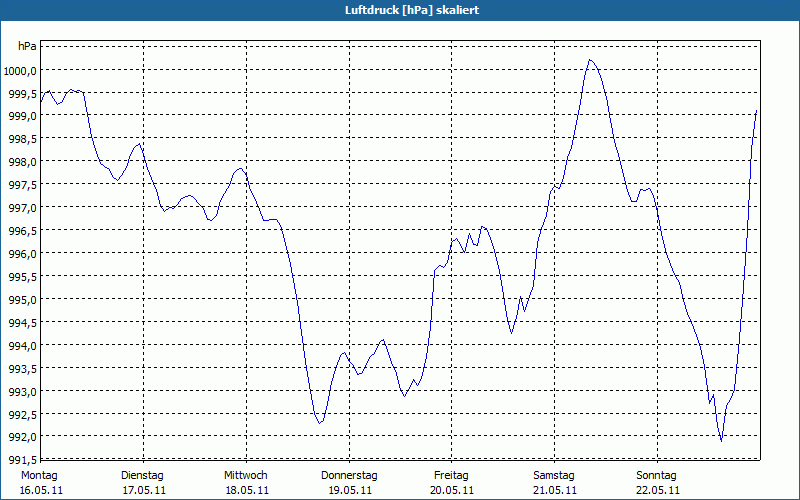
Task: Click the pressure peak above 1000 on Samstag
Action: pos(590,60)
